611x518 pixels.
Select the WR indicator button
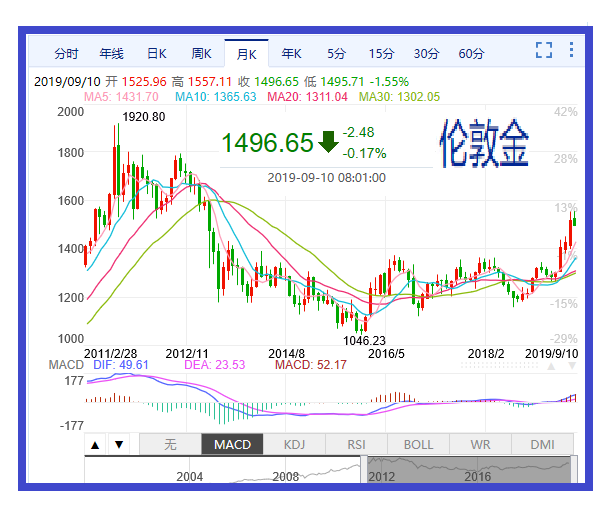[480, 444]
